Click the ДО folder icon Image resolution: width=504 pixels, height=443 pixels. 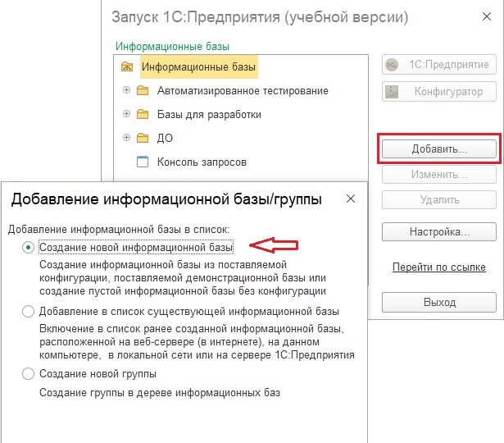(143, 138)
